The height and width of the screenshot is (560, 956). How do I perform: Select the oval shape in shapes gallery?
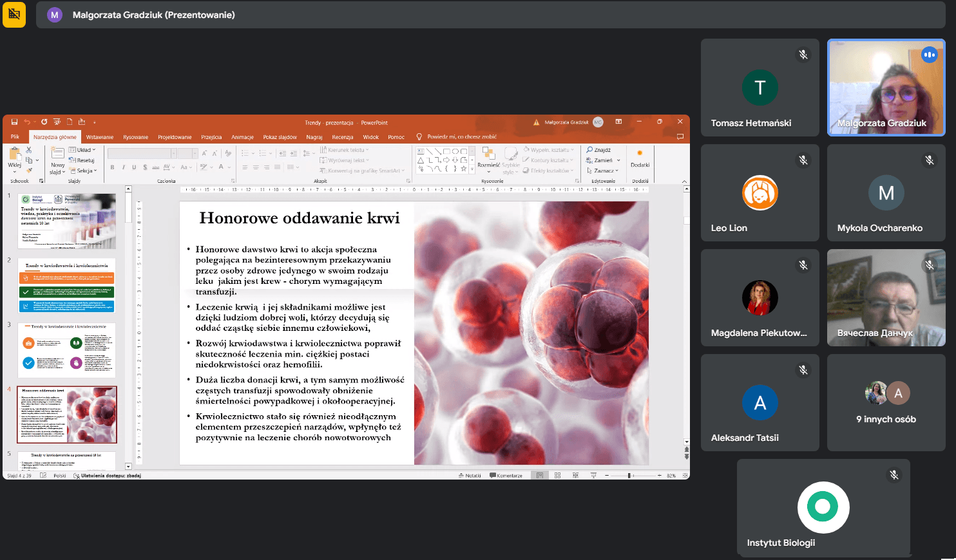coord(455,151)
